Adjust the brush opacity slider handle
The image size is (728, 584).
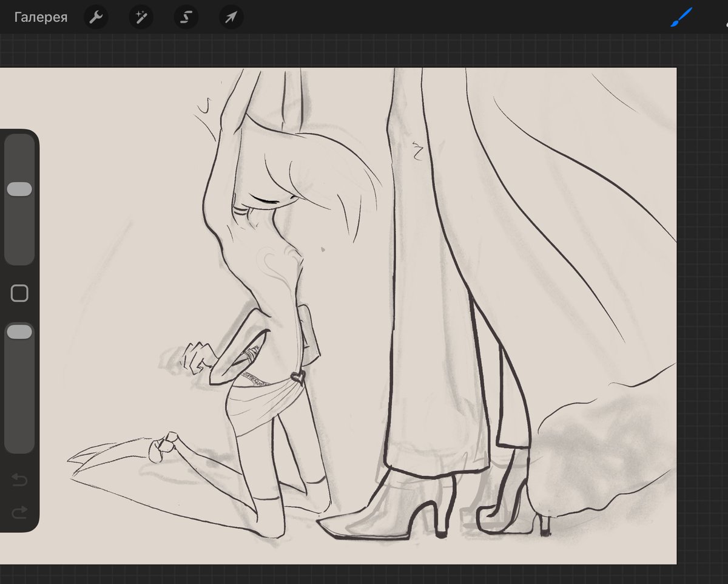pos(19,331)
